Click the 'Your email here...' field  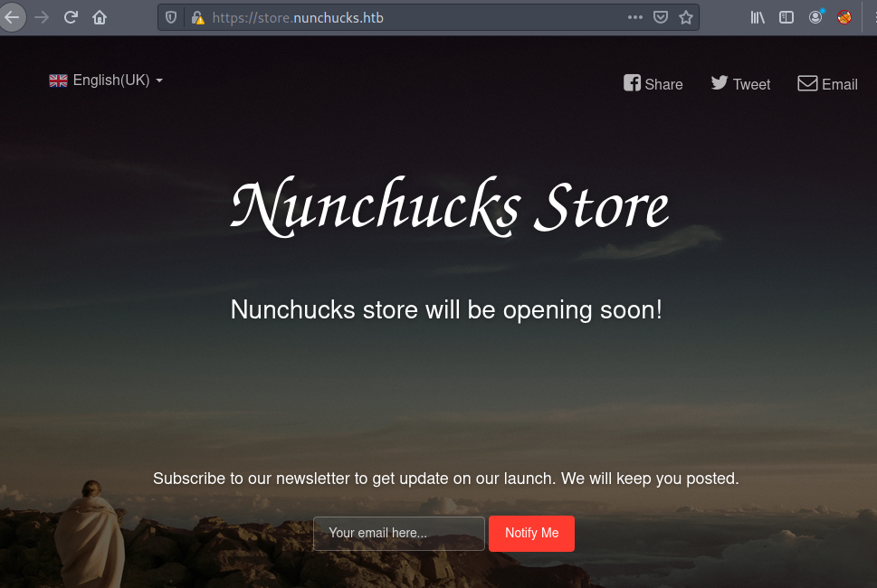[x=398, y=533]
